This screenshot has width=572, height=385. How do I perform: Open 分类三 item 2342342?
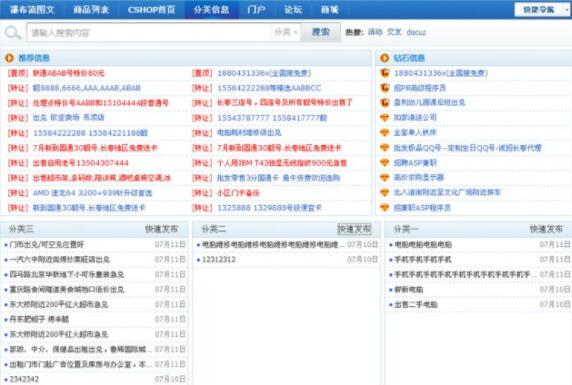click(24, 379)
